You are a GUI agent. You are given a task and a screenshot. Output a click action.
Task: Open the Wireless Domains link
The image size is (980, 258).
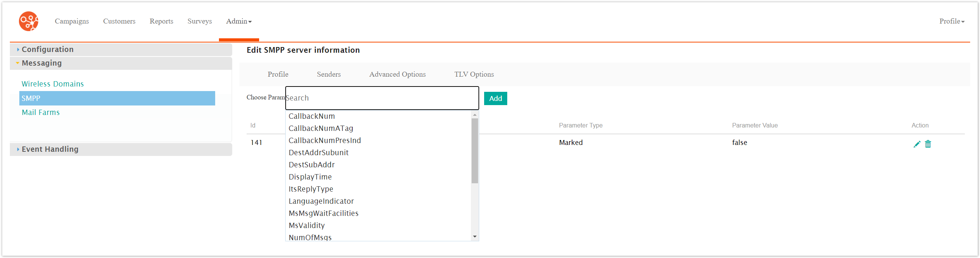pyautogui.click(x=53, y=84)
